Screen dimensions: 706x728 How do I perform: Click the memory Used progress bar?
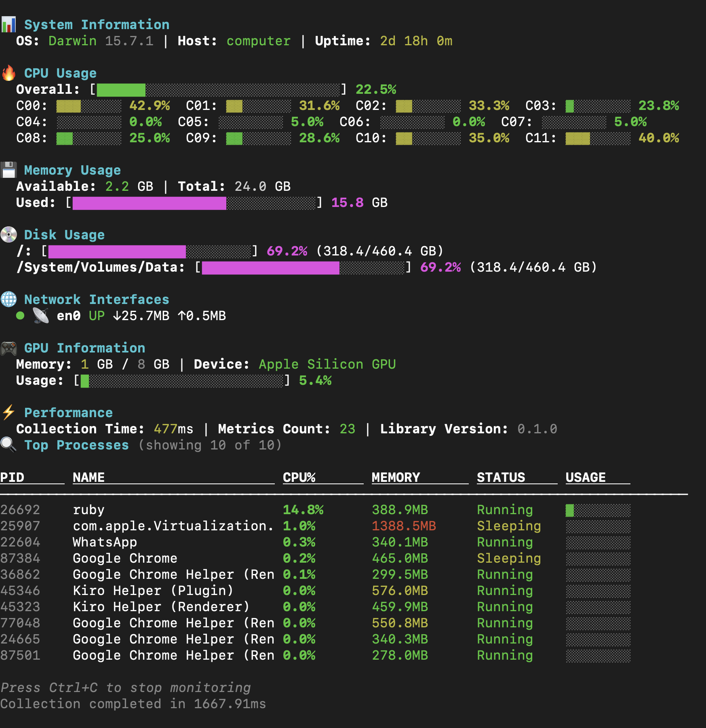194,203
